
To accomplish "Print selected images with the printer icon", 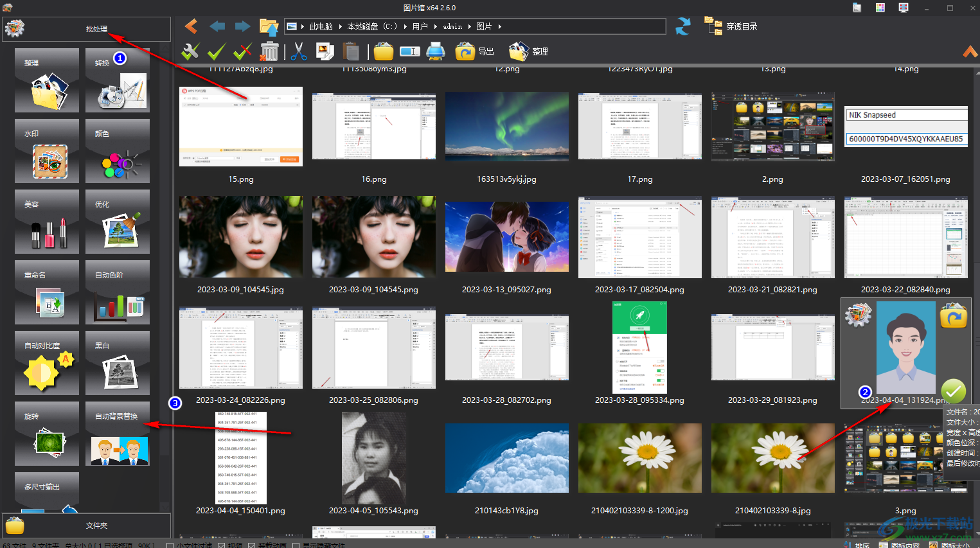I will tap(436, 51).
